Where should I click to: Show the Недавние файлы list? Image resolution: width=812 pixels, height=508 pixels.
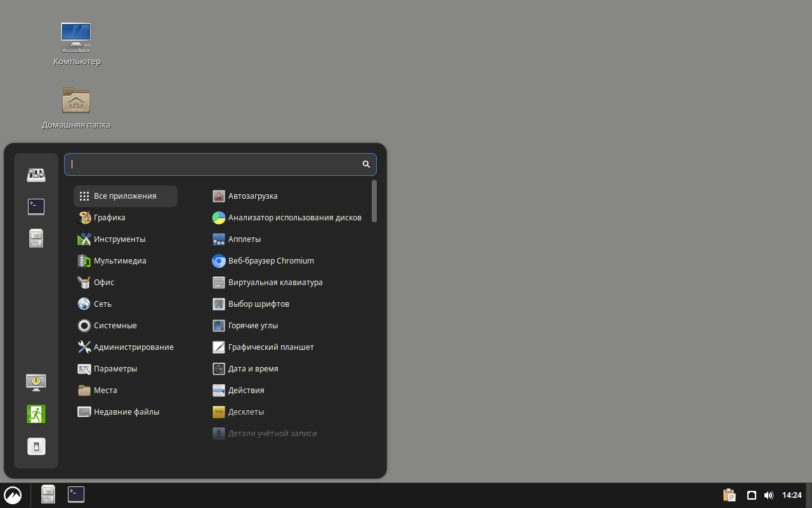tap(126, 412)
